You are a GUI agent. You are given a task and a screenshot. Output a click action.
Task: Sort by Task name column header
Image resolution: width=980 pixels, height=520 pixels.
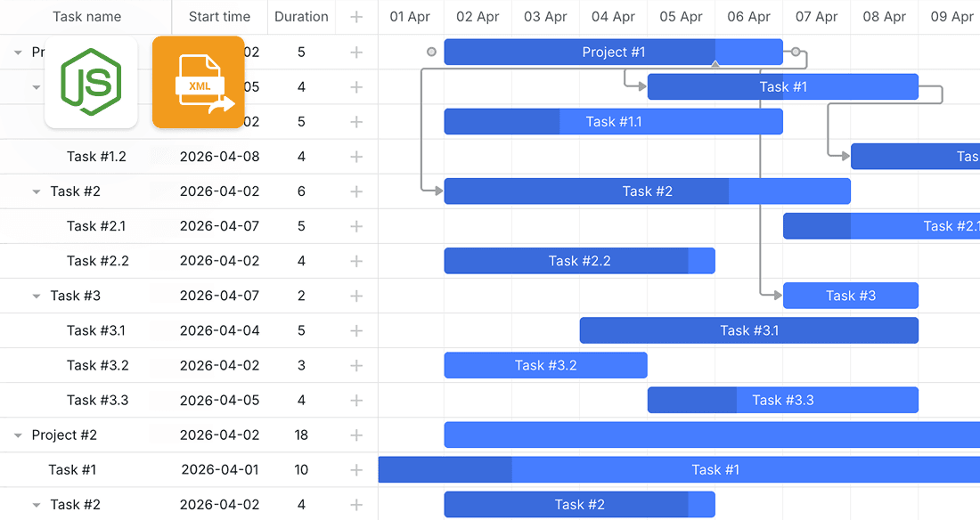(87, 17)
